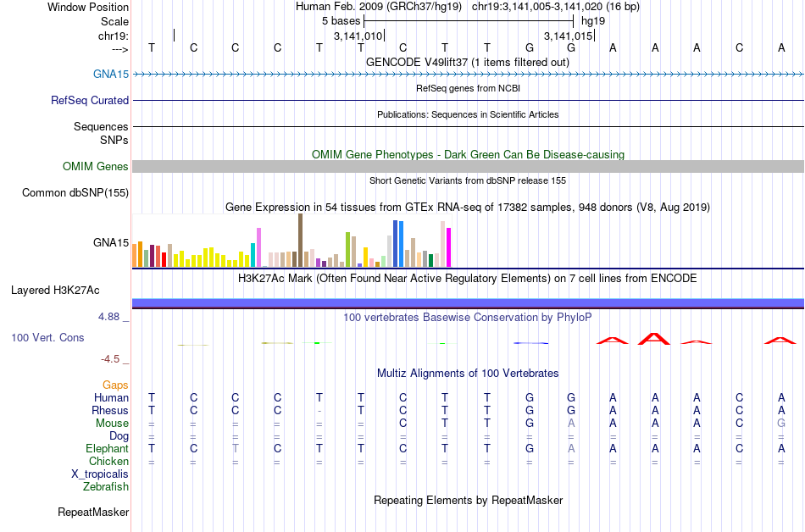Click the GTEx GNA15 expression label
Image resolution: width=805 pixels, height=532 pixels.
click(x=111, y=242)
